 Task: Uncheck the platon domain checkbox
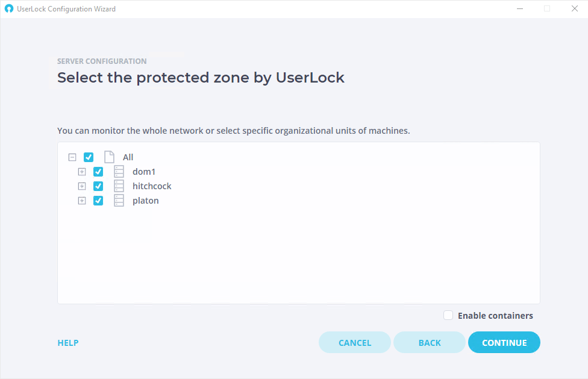pos(98,201)
